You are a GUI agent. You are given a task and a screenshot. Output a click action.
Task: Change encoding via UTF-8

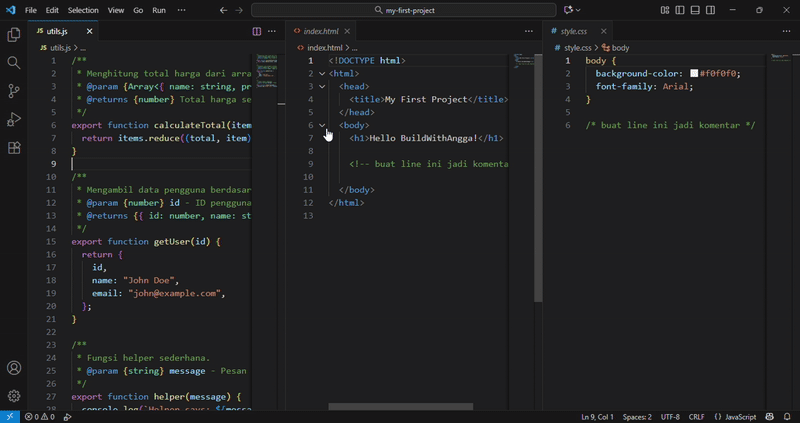pos(670,417)
